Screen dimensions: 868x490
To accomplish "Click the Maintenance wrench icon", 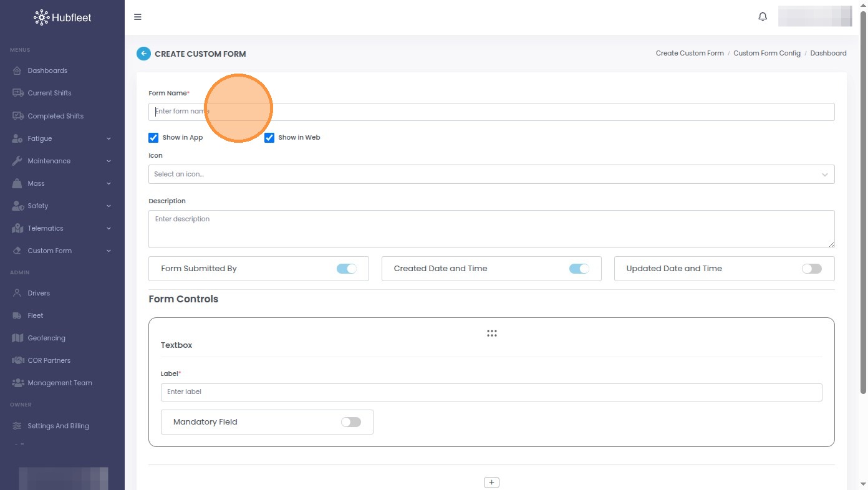I will point(17,161).
